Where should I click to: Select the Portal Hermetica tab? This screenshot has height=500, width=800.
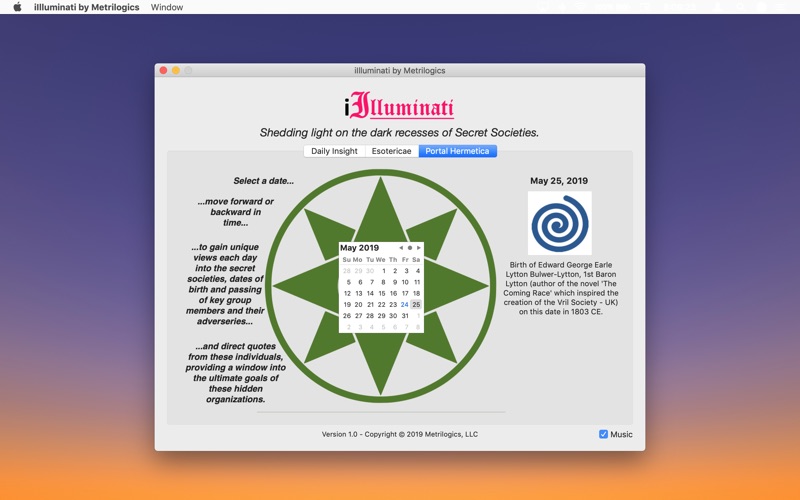point(458,151)
